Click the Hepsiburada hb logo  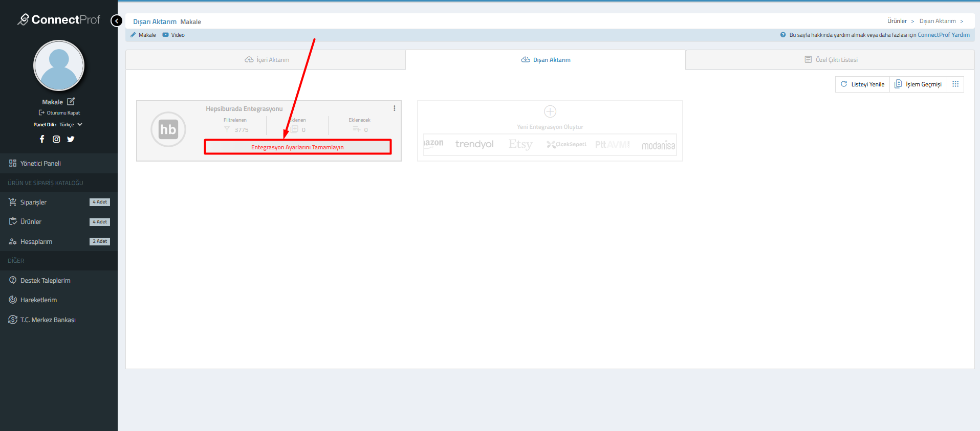(x=168, y=129)
